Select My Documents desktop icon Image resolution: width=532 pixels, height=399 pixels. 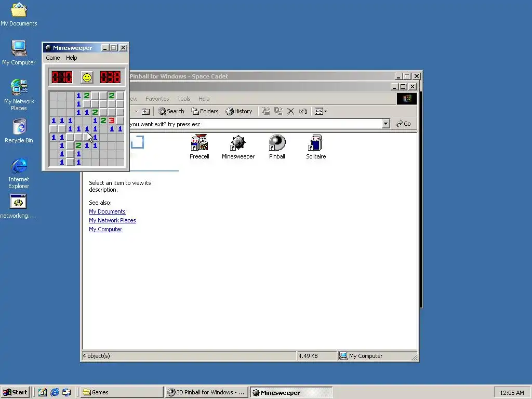click(x=19, y=14)
